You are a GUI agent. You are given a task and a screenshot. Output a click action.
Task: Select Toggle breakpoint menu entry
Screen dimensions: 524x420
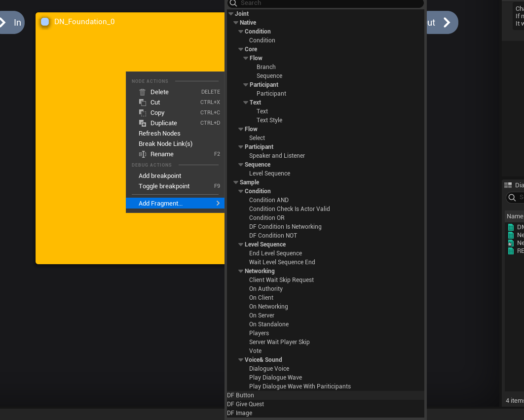click(x=164, y=186)
